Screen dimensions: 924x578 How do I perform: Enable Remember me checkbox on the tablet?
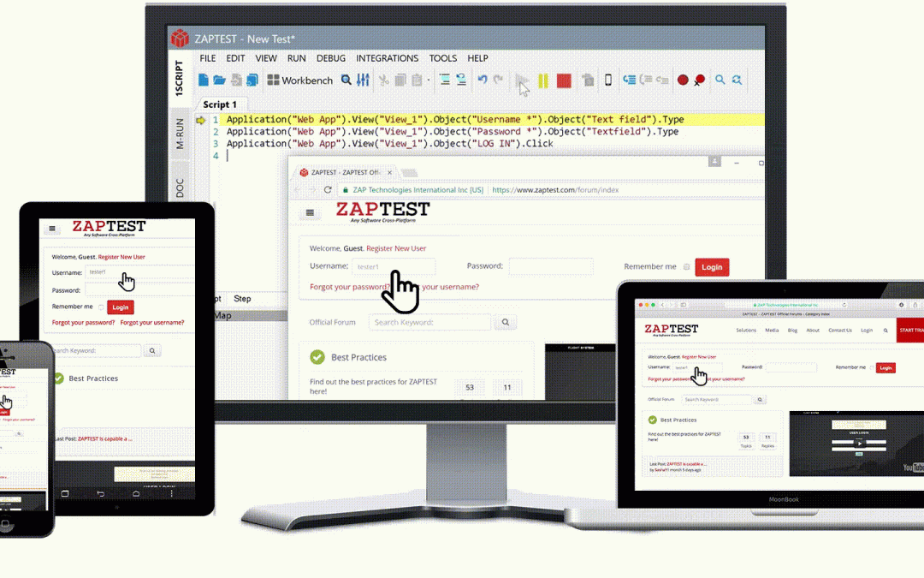(101, 307)
